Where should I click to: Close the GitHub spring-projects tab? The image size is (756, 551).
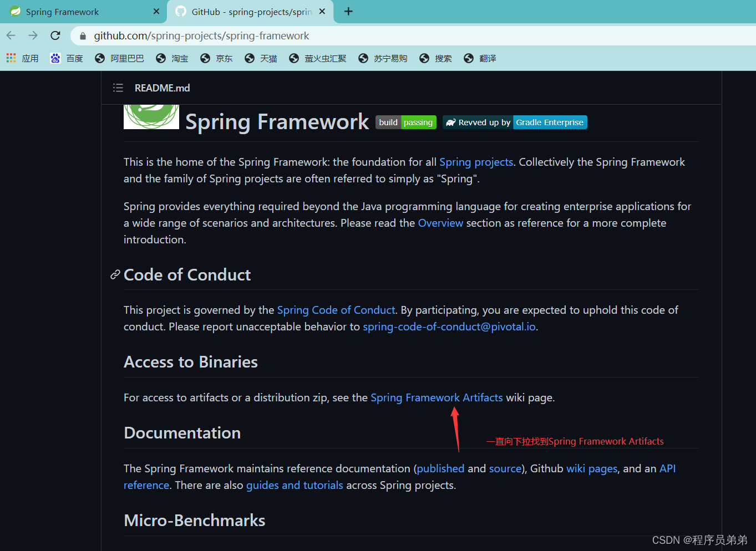[x=322, y=11]
